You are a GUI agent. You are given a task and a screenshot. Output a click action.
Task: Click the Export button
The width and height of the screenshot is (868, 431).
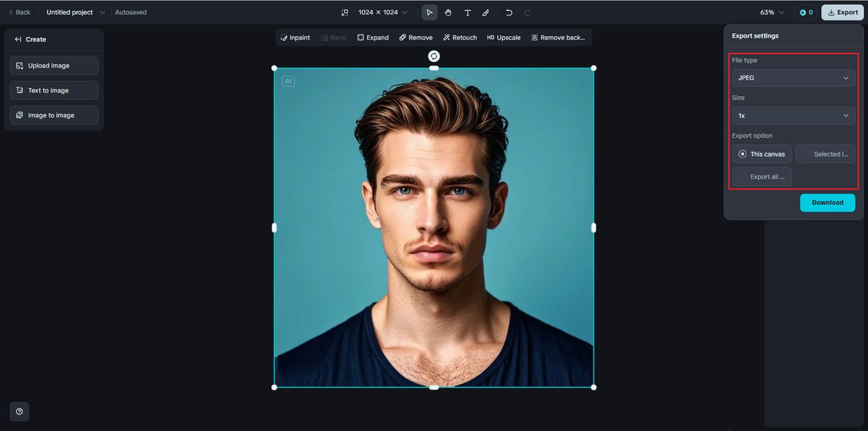pyautogui.click(x=842, y=12)
